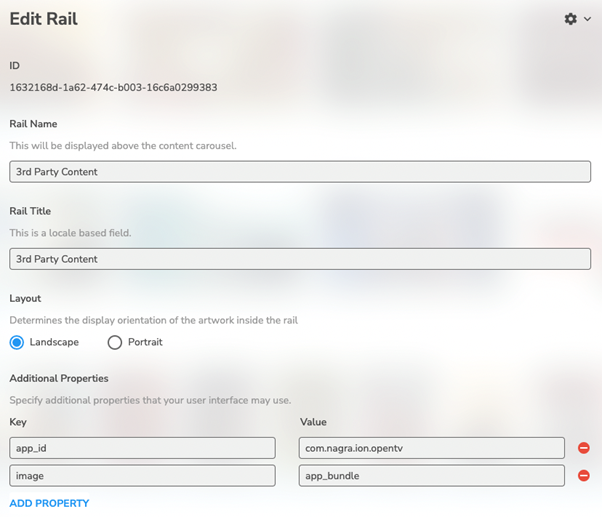Click the image key field
Screen dimensions: 602x517
point(142,476)
